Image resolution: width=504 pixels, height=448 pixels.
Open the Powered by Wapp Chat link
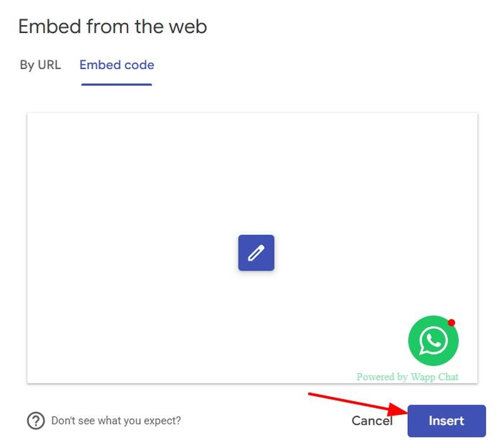point(407,377)
